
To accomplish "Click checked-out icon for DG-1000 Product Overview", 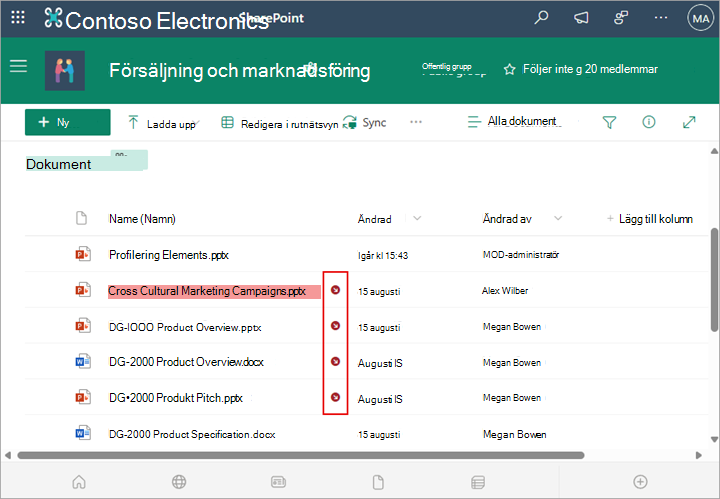I will 336,325.
